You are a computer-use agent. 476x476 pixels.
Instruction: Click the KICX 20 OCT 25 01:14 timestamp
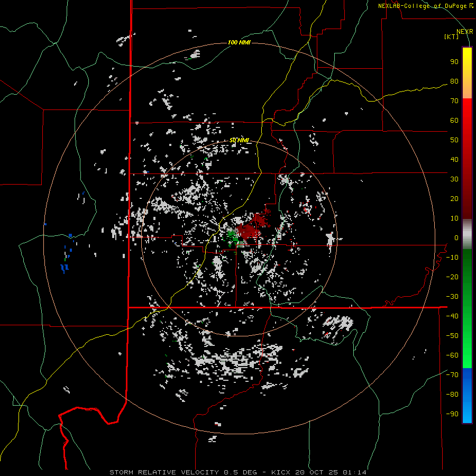(319, 472)
